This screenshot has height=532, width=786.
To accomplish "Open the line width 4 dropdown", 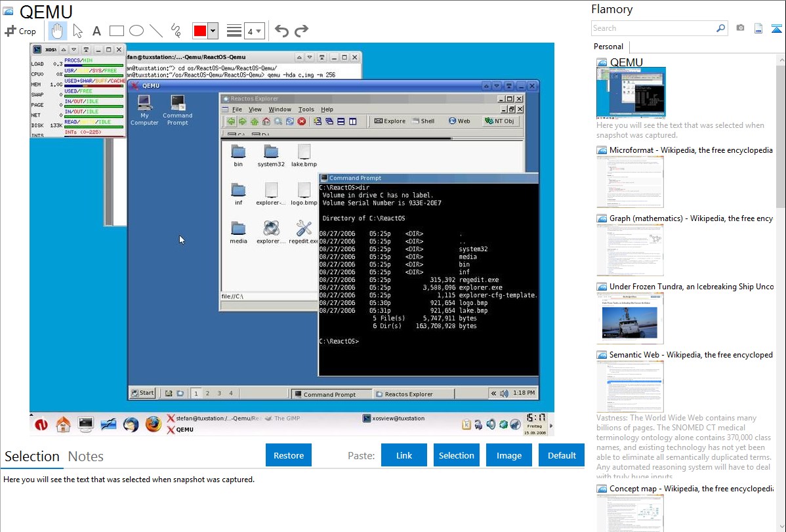I will coord(255,31).
